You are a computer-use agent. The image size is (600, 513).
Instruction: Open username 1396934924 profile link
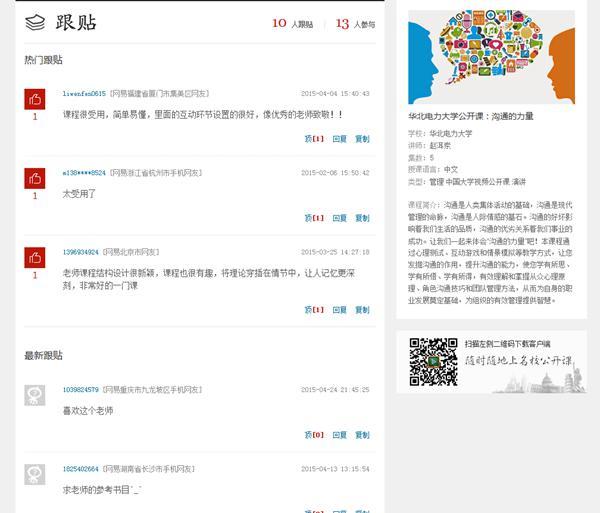tap(80, 252)
